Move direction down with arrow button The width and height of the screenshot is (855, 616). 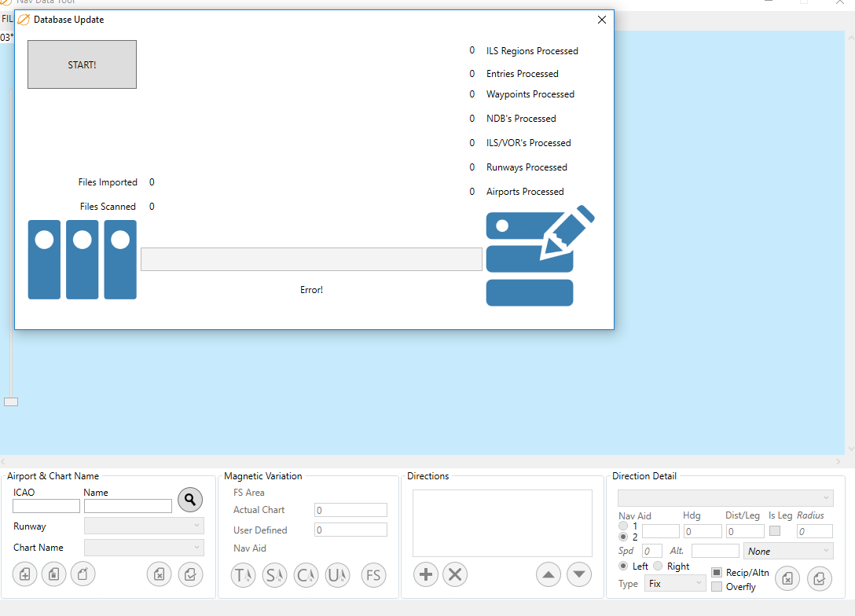(x=579, y=574)
